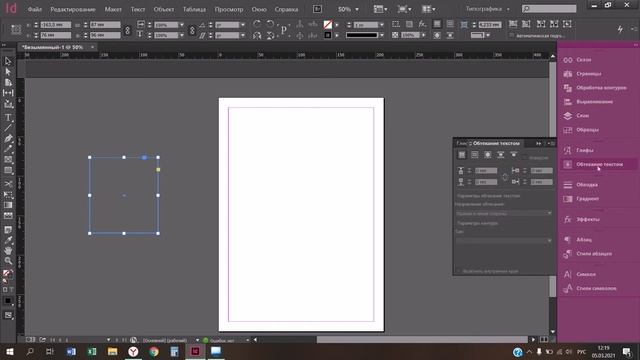Open the zoom level 50% dropdown
This screenshot has width=640, height=360.
pos(357,9)
